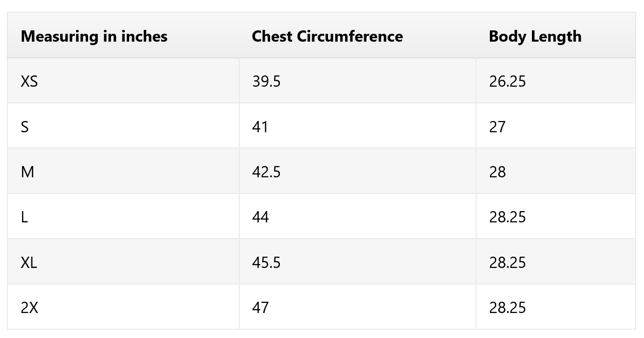Select the M size row label
Image resolution: width=644 pixels, height=338 pixels.
pyautogui.click(x=27, y=172)
